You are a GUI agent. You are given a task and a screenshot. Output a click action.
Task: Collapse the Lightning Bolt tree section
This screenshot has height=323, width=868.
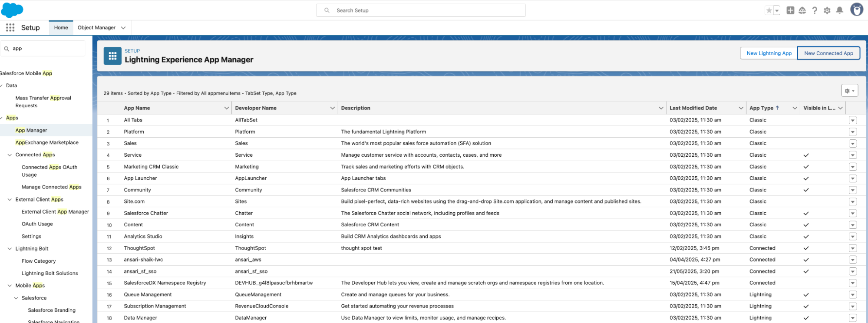[x=10, y=249]
